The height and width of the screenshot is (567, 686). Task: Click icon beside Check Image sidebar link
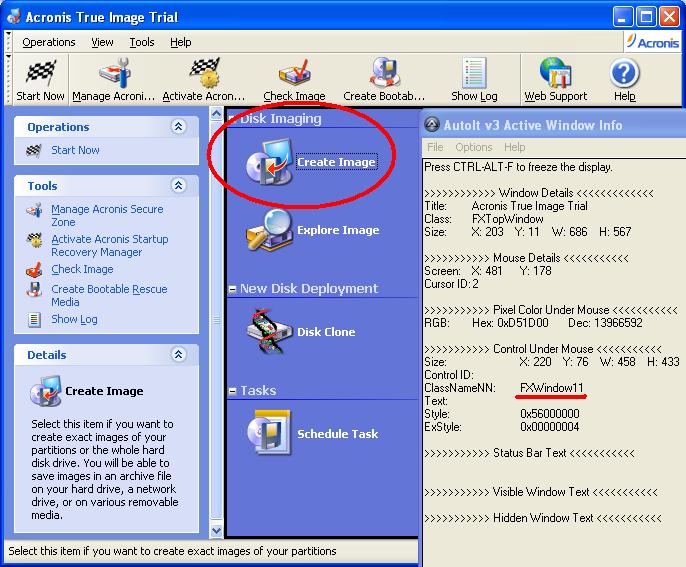pyautogui.click(x=34, y=270)
